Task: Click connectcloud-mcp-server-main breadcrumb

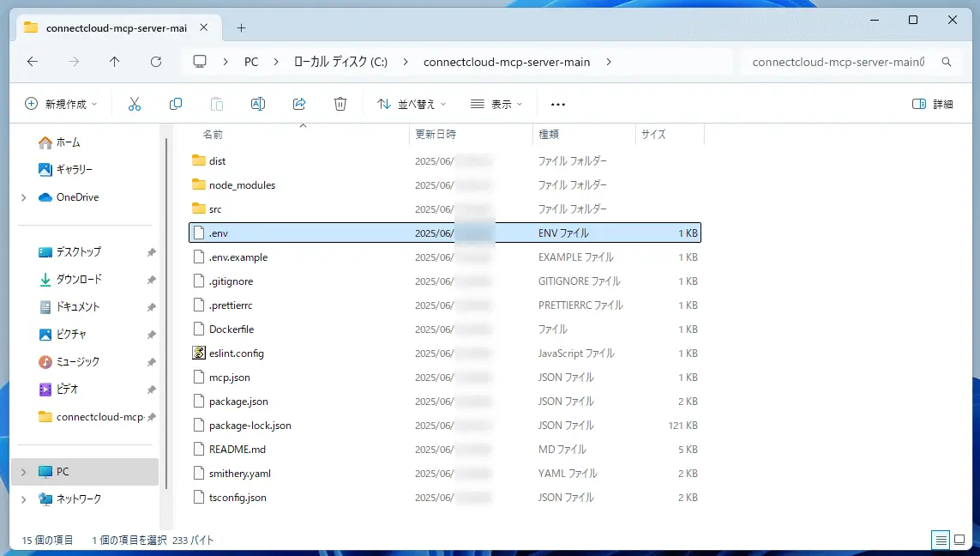Action: (507, 62)
